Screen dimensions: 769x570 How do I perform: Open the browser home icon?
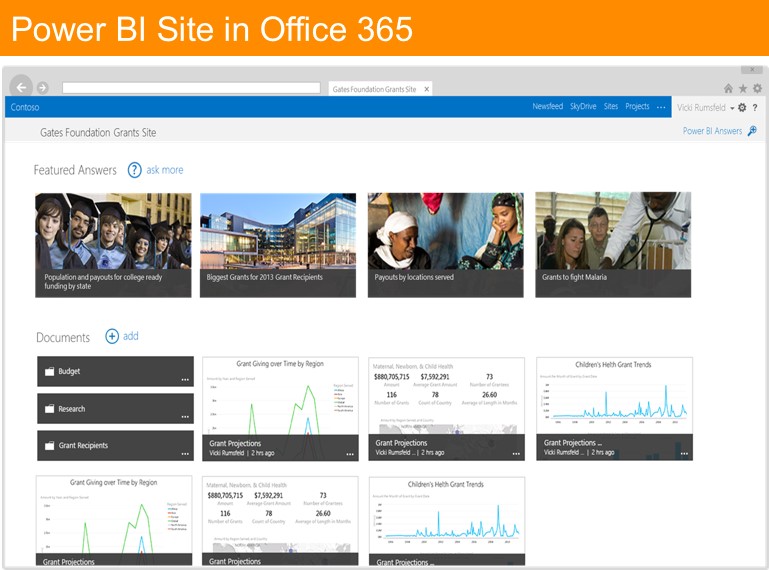coord(728,88)
